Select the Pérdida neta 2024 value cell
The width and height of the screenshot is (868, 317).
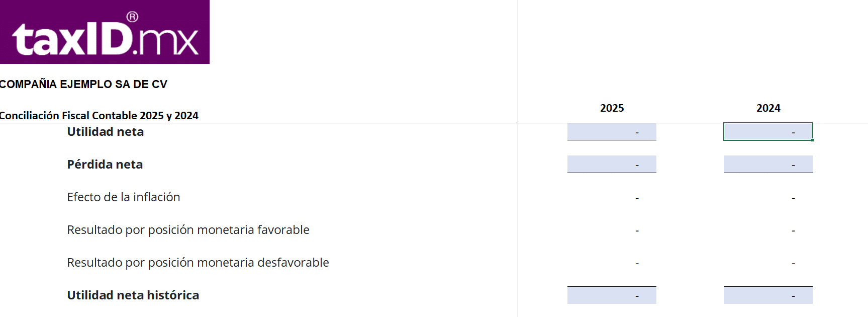click(x=768, y=165)
